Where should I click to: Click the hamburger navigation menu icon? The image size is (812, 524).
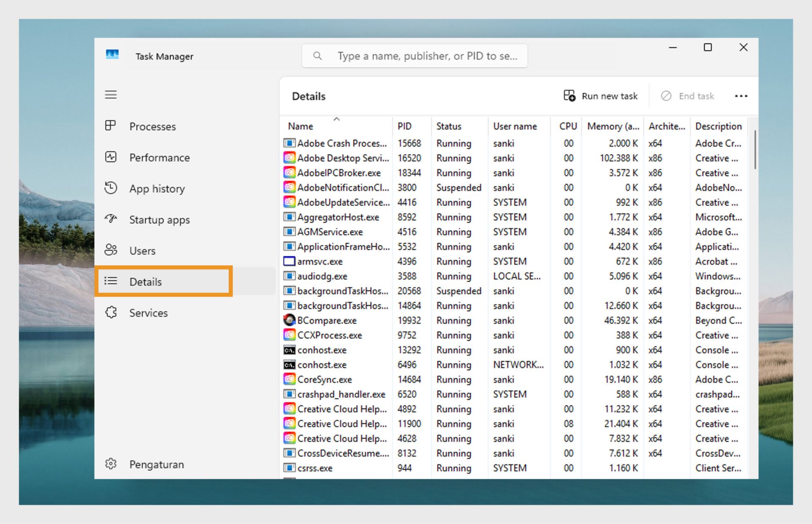[111, 95]
